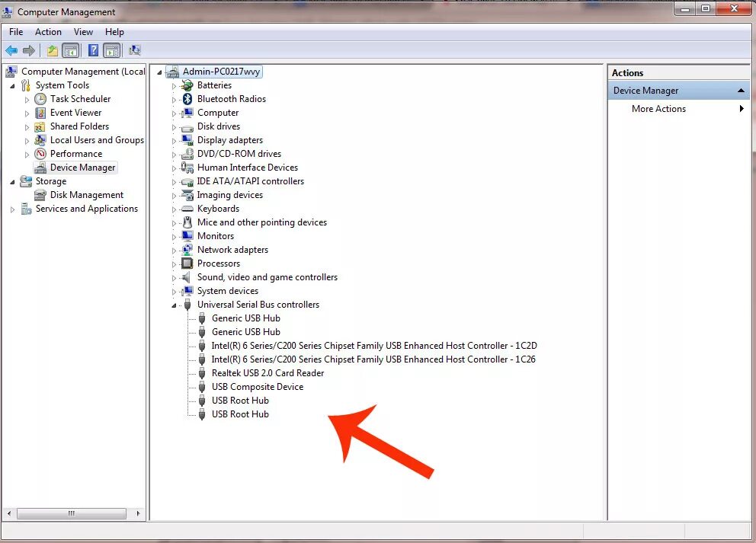Select Intel USB Enhanced Host Controller - 1C26
The height and width of the screenshot is (543, 756).
pos(373,359)
